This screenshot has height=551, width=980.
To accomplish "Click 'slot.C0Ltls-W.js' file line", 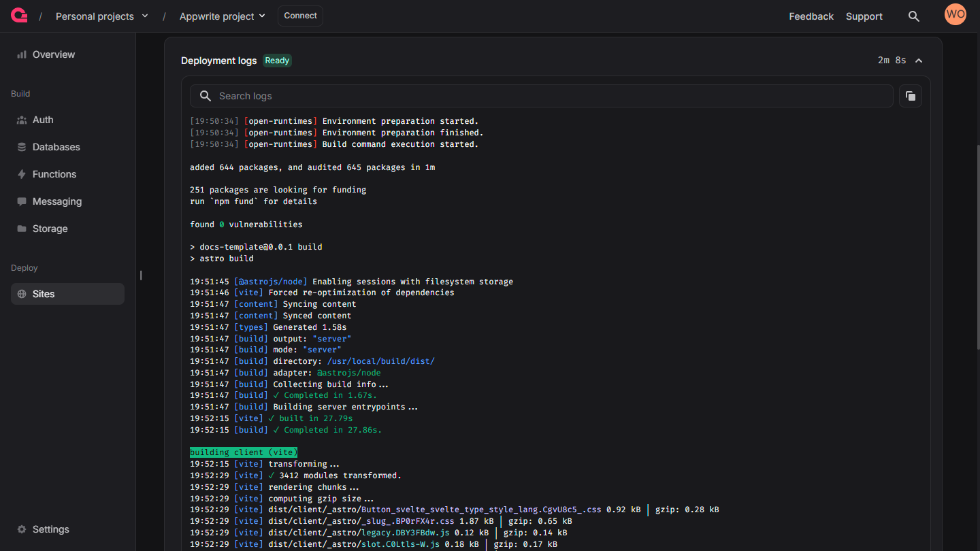I will point(374,544).
